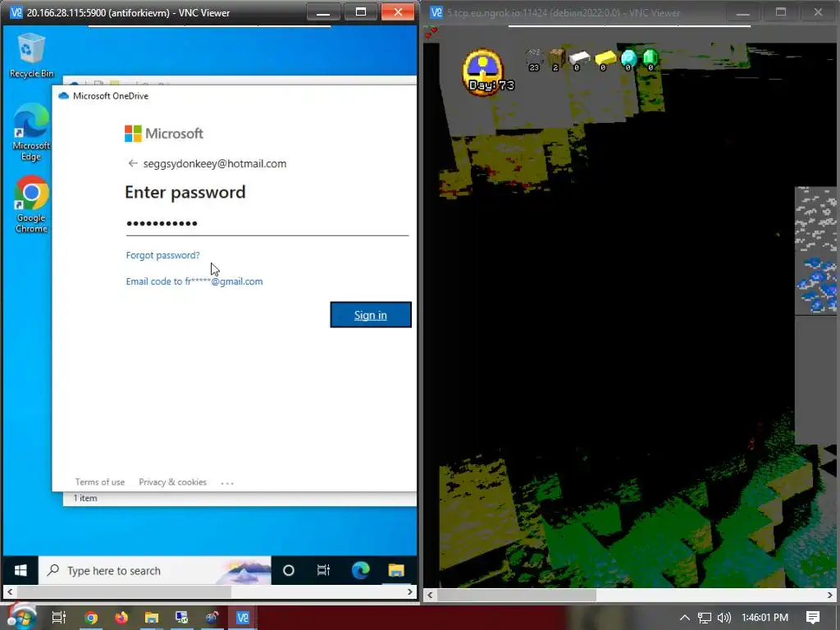Click the Cortana circle icon in the remote taskbar
The width and height of the screenshot is (840, 630).
point(288,571)
